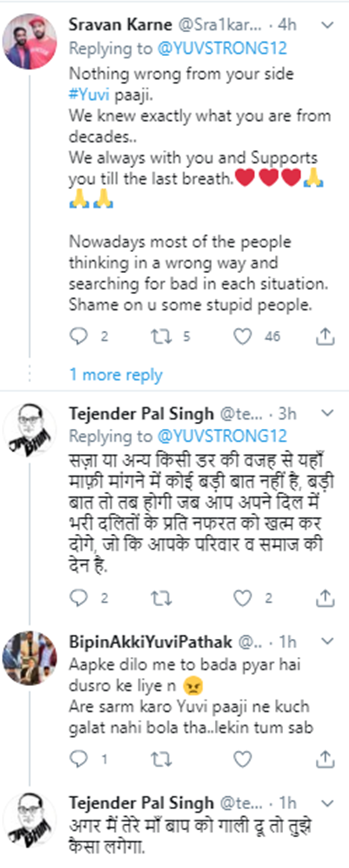Share Tejender Pal Singh's 3h tweet

[x=325, y=598]
